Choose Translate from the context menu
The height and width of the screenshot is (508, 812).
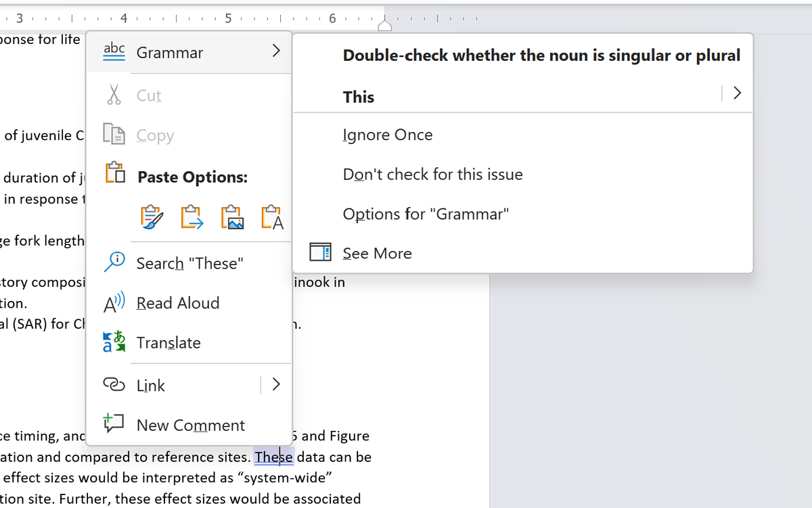168,343
